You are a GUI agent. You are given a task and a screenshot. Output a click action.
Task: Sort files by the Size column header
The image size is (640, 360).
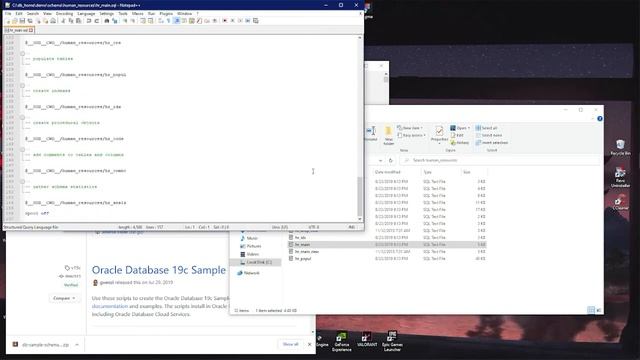467,172
